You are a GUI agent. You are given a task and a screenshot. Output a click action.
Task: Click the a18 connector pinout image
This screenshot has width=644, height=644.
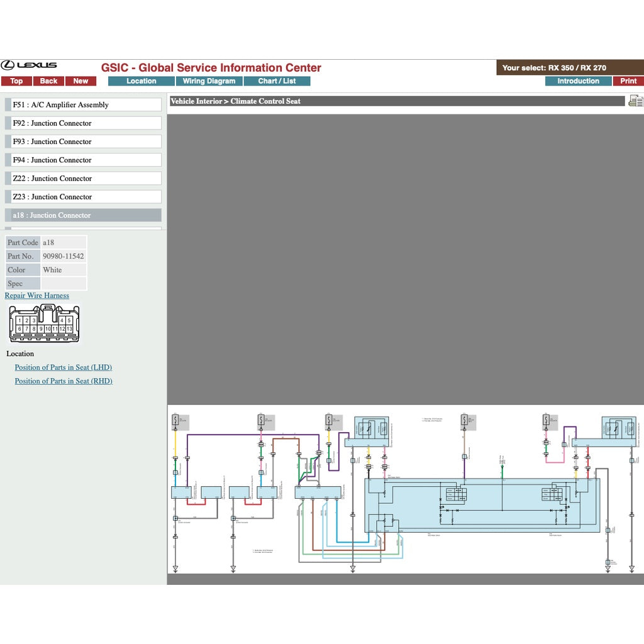point(44,324)
